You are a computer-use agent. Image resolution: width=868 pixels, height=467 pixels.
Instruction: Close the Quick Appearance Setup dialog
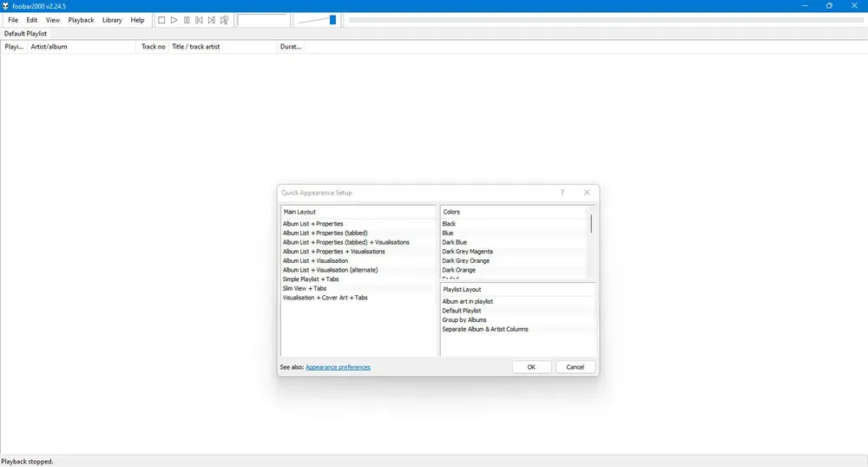(587, 192)
